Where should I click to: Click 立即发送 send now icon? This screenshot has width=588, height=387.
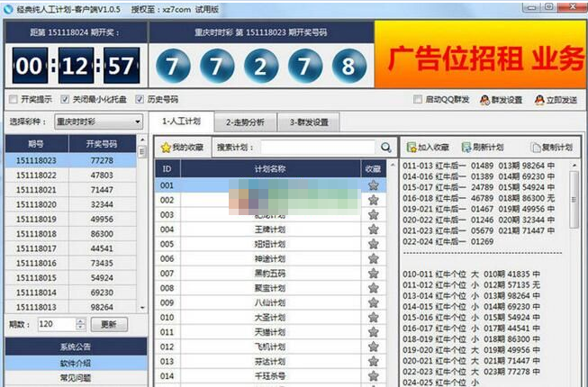(539, 100)
